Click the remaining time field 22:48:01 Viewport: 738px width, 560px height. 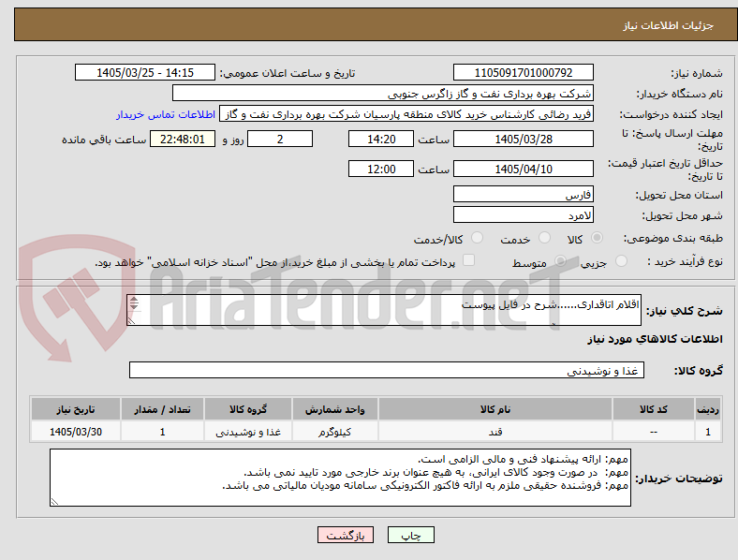[183, 139]
